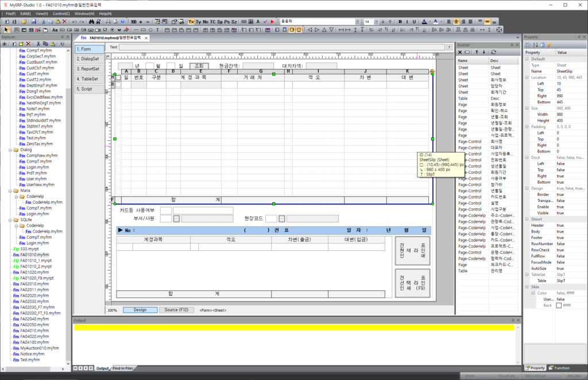Collapse the Sheet property group

click(527, 219)
